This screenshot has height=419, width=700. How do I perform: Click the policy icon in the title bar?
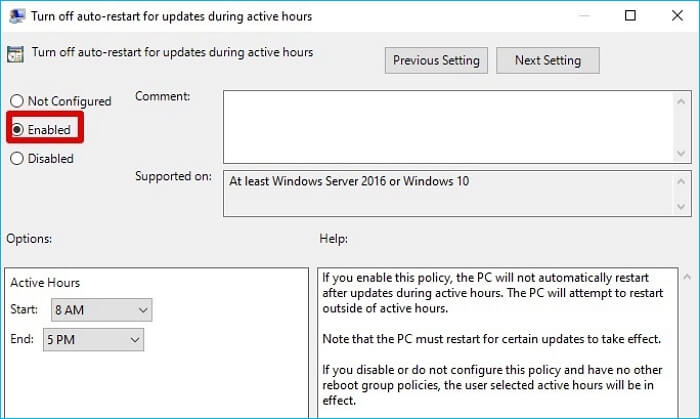pyautogui.click(x=15, y=16)
